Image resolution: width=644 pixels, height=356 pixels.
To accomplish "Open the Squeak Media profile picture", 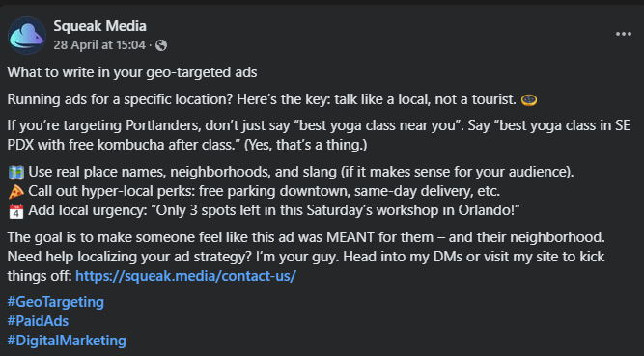I will tap(27, 36).
